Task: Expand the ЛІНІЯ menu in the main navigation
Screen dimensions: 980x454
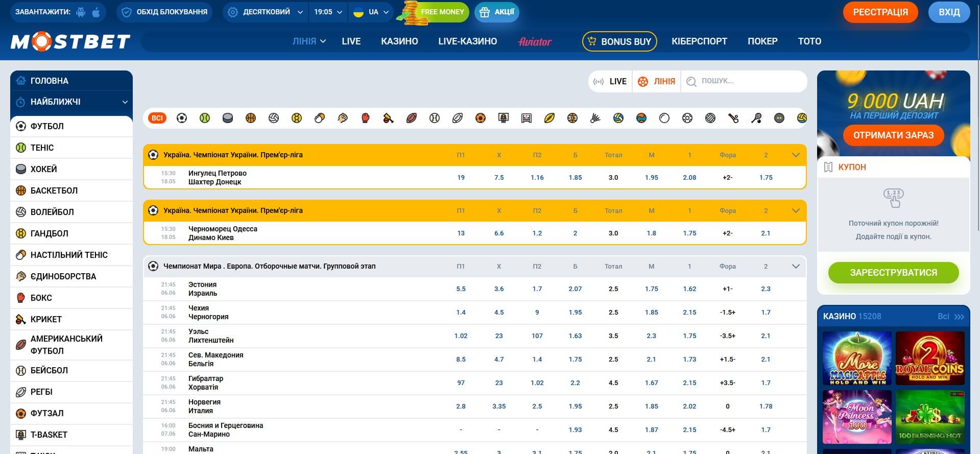Action: point(309,41)
